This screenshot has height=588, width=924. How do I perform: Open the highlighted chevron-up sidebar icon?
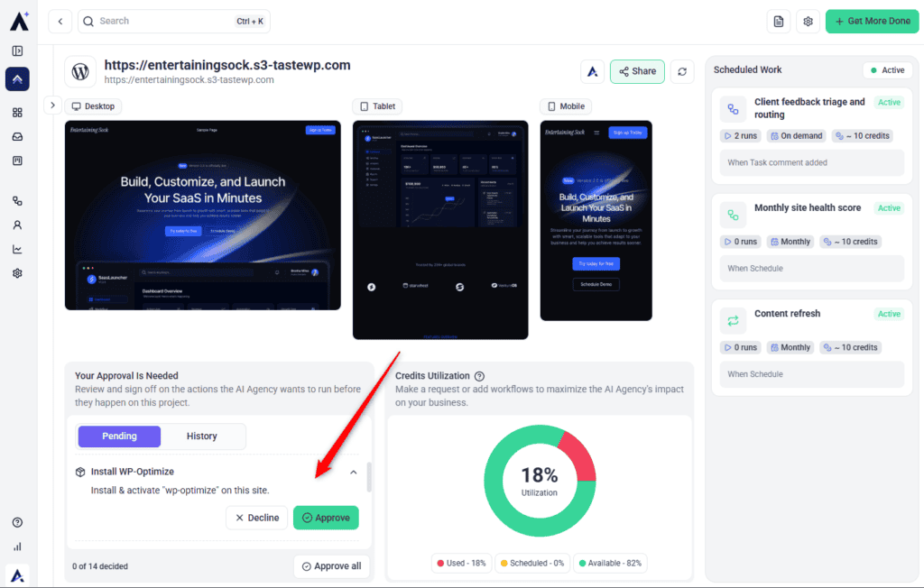[x=18, y=79]
